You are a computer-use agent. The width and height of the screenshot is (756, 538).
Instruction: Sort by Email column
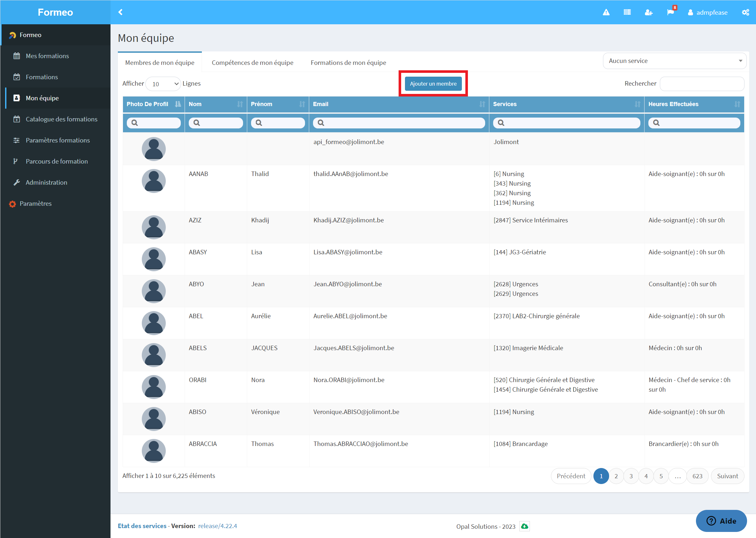[399, 104]
